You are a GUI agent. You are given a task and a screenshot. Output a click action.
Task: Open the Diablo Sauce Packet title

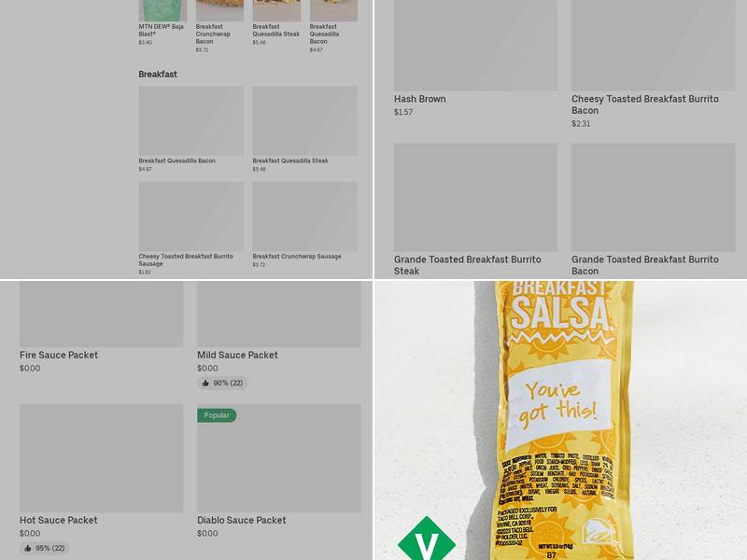pyautogui.click(x=242, y=520)
